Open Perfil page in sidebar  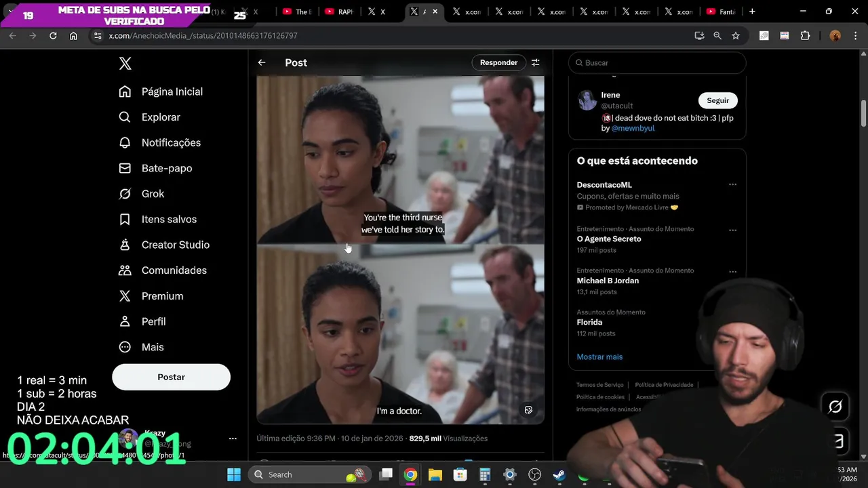click(142, 321)
